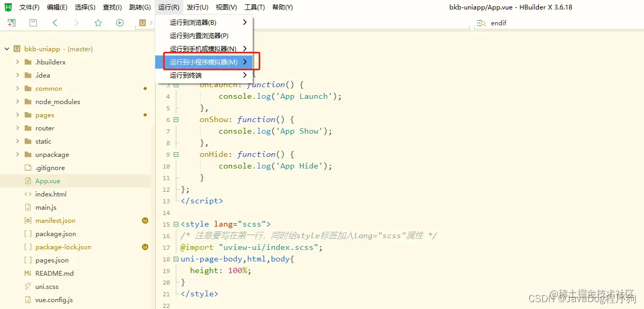Select the main.js file row
This screenshot has width=644, height=309.
coord(75,207)
